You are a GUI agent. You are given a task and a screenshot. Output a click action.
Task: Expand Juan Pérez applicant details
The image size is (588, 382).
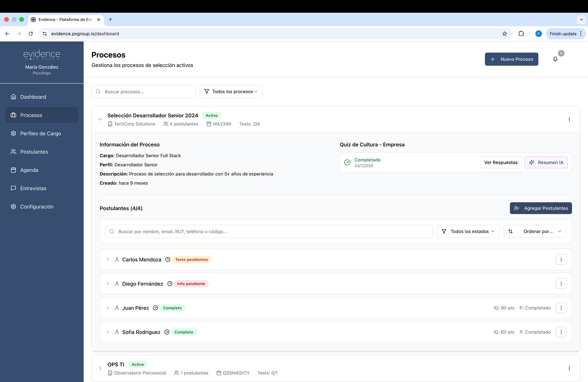(108, 308)
